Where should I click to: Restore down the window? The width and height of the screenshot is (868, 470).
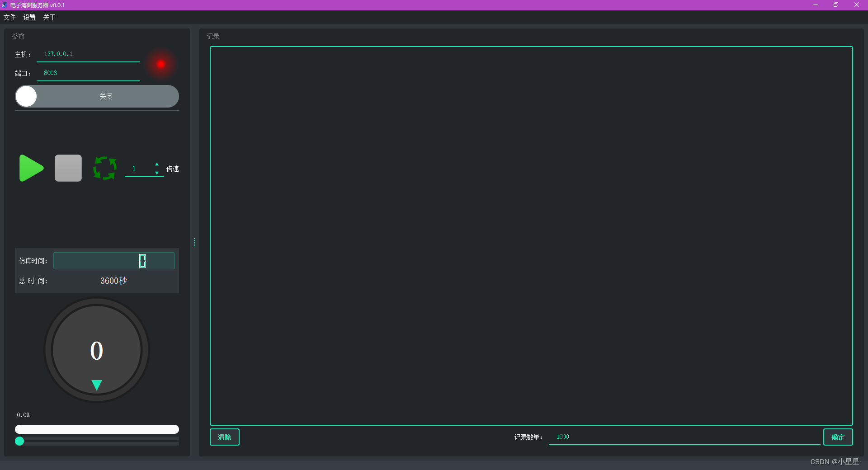click(836, 5)
